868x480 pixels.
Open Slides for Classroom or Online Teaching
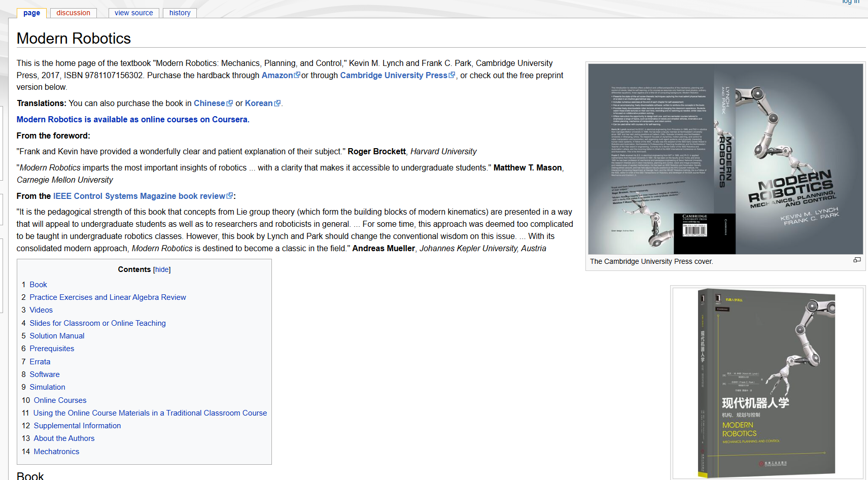97,323
